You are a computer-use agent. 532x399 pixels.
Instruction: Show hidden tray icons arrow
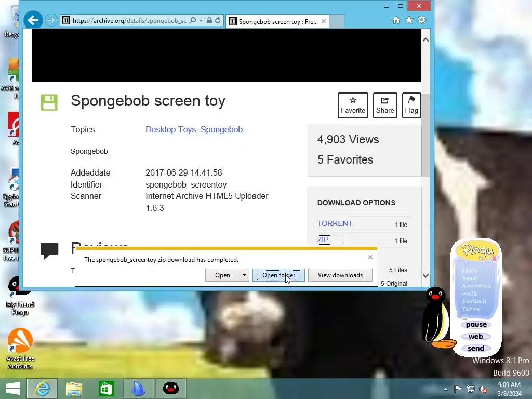[x=445, y=389]
